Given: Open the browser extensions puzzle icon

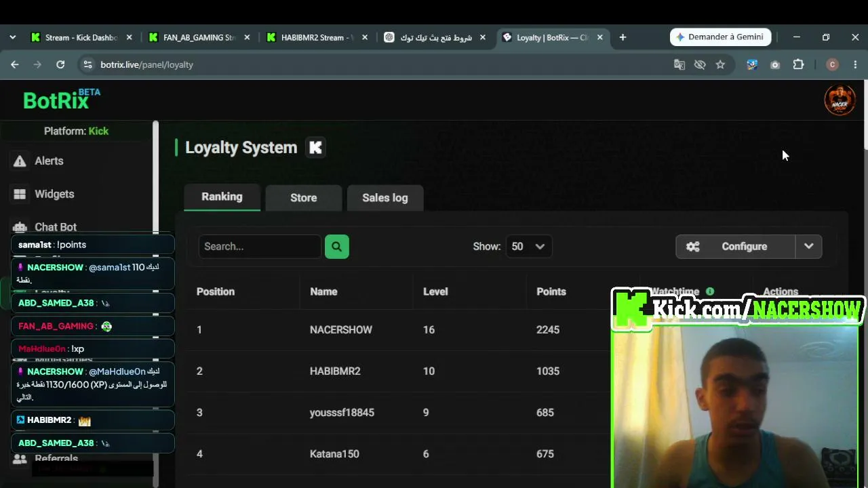Looking at the screenshot, I should point(798,64).
